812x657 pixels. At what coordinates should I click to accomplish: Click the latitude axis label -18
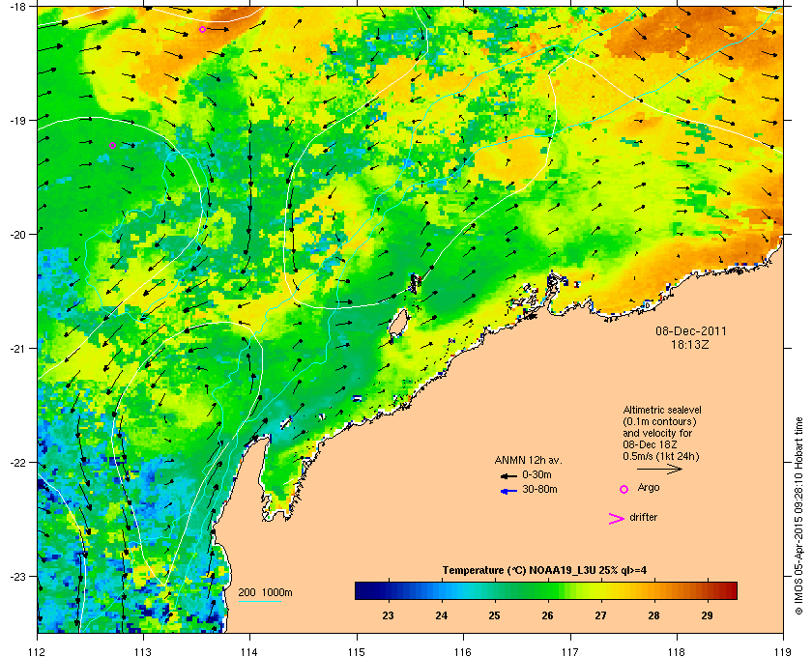[x=17, y=7]
